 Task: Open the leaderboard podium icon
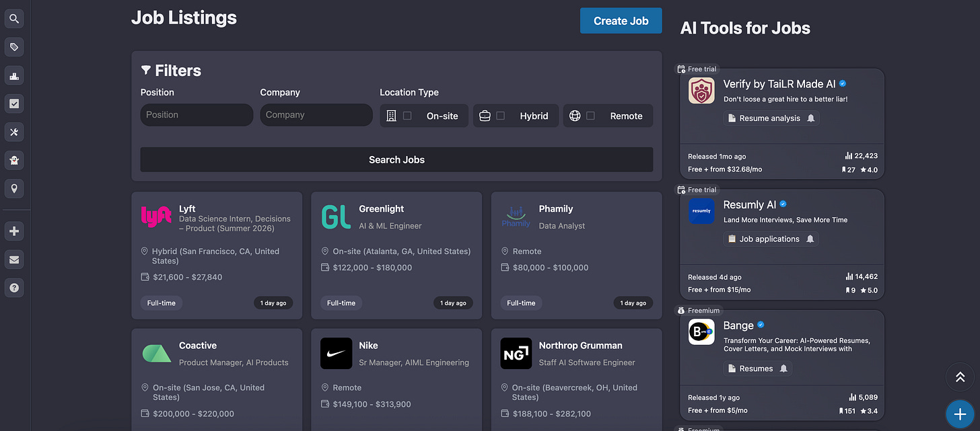pyautogui.click(x=14, y=75)
